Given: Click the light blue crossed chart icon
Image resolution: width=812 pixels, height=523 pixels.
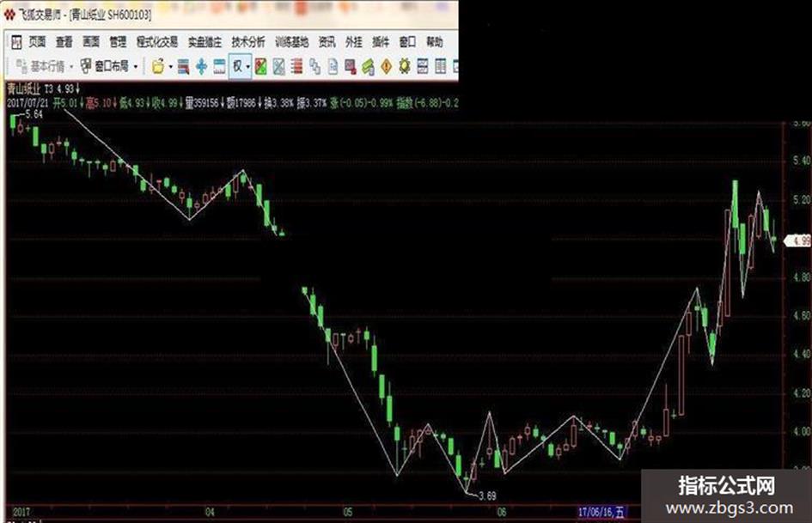Looking at the screenshot, I should click(279, 66).
